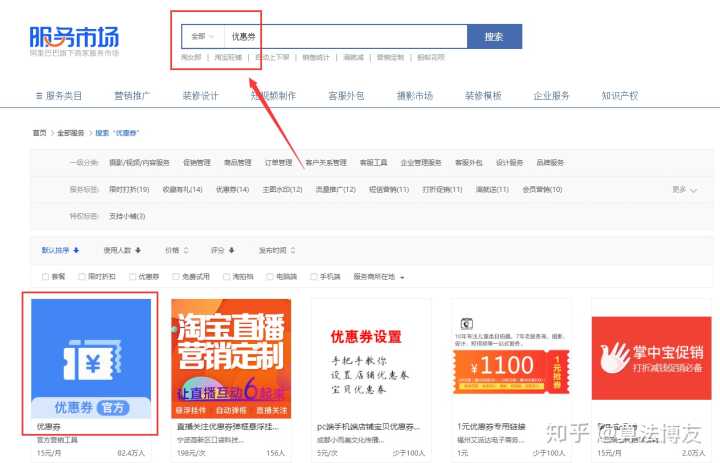Check the 套餐 filter checkbox
This screenshot has height=463, width=720.
point(45,276)
